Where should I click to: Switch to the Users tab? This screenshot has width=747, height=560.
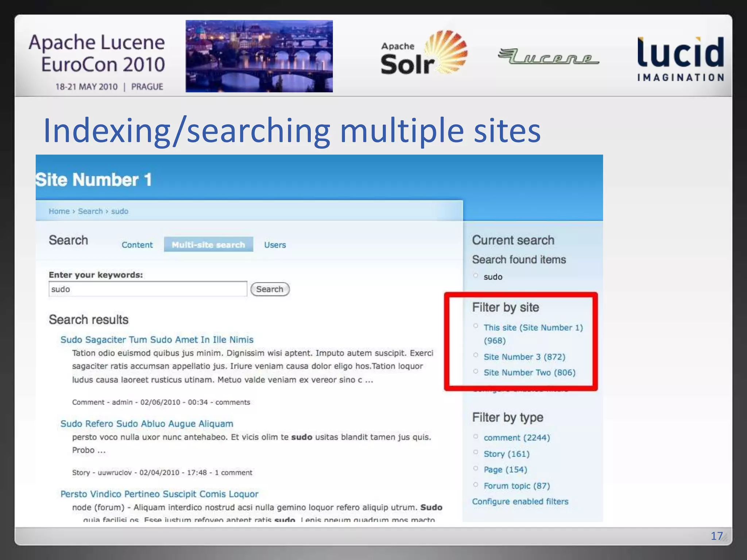point(275,245)
